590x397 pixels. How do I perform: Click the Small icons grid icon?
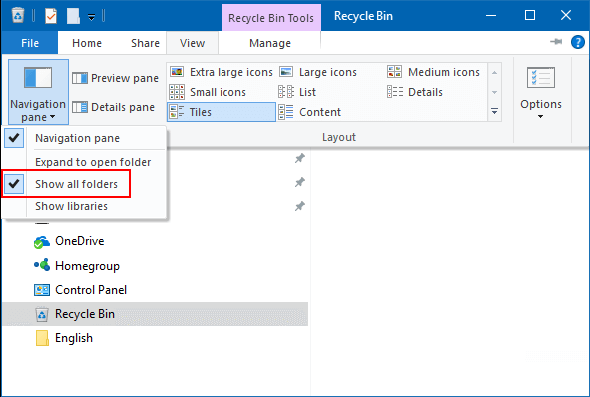click(x=177, y=92)
